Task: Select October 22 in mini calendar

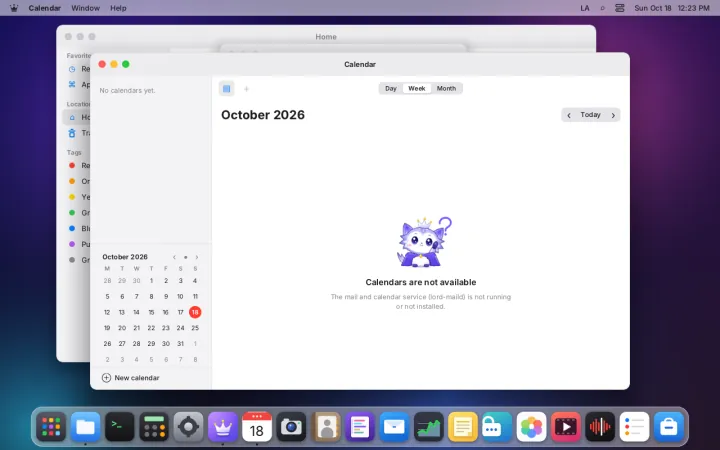Action: point(151,328)
